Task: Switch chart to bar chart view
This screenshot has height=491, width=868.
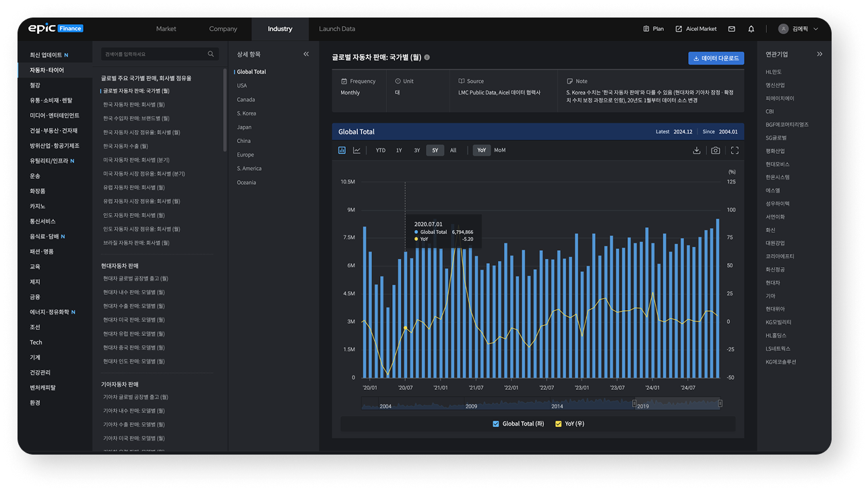Action: coord(342,150)
